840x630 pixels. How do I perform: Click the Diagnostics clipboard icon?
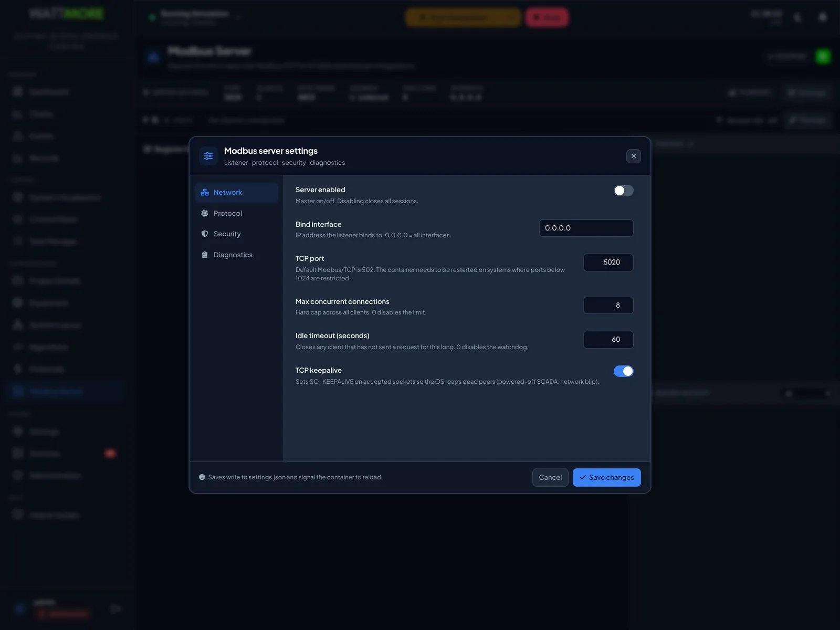(x=205, y=255)
